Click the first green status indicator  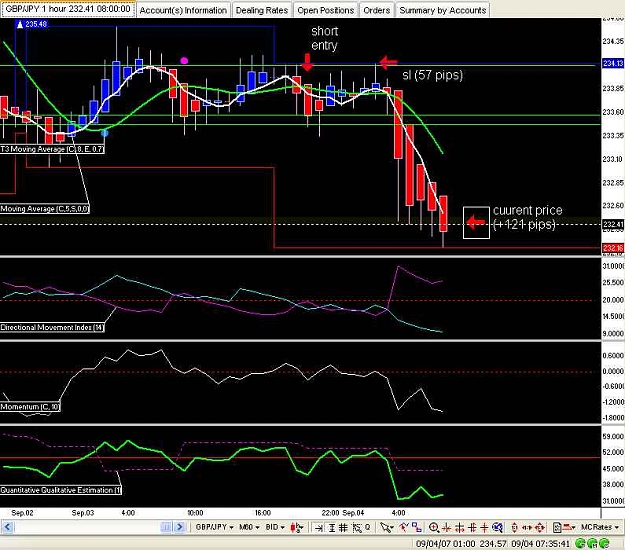[580, 542]
